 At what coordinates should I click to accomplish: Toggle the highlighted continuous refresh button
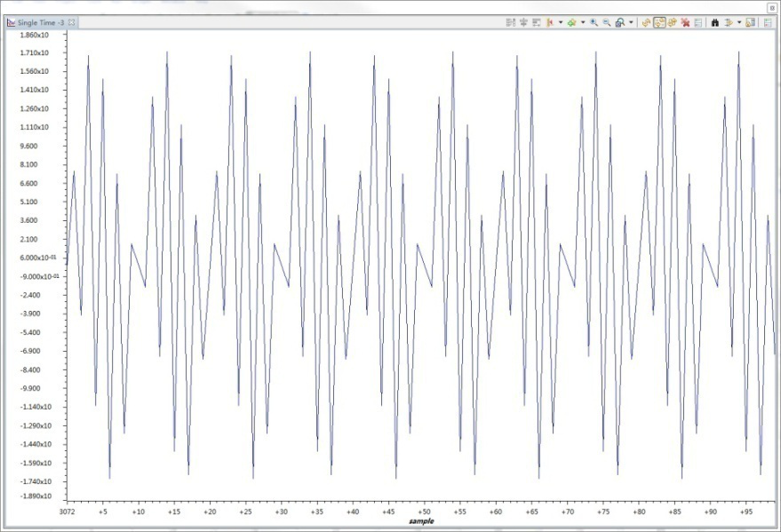click(659, 22)
